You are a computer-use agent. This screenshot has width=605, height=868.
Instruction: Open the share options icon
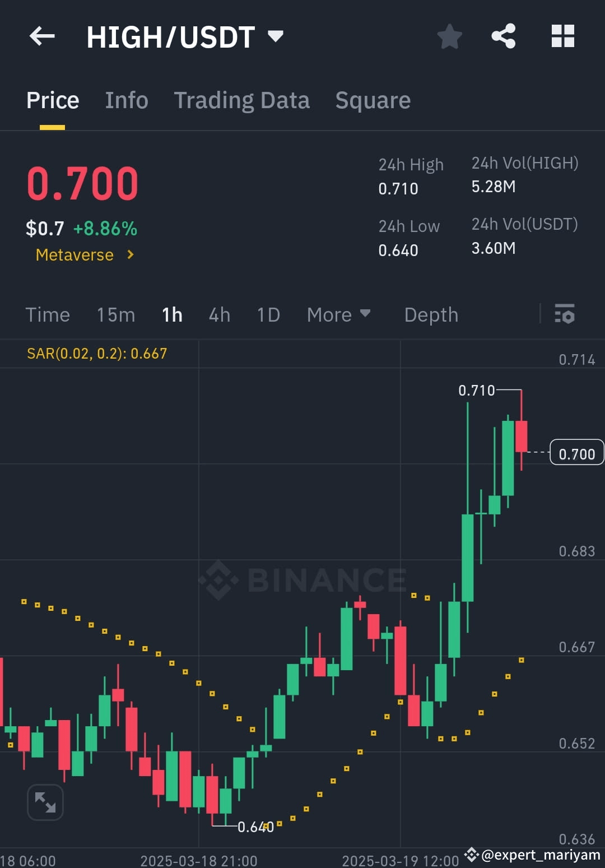504,36
